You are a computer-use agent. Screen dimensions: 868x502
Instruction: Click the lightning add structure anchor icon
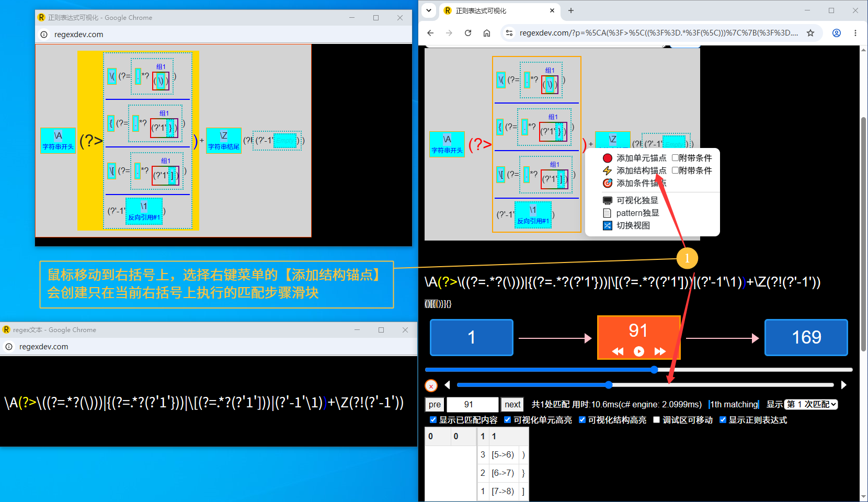(608, 170)
